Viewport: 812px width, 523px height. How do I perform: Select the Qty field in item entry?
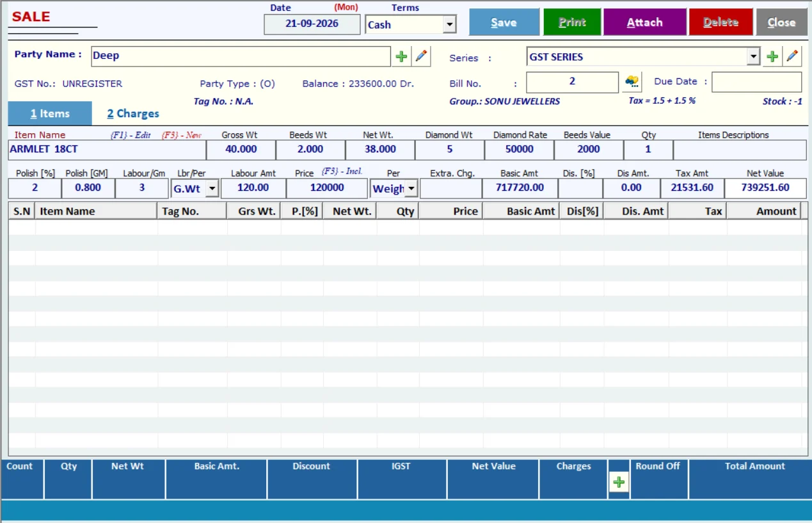[x=648, y=149]
